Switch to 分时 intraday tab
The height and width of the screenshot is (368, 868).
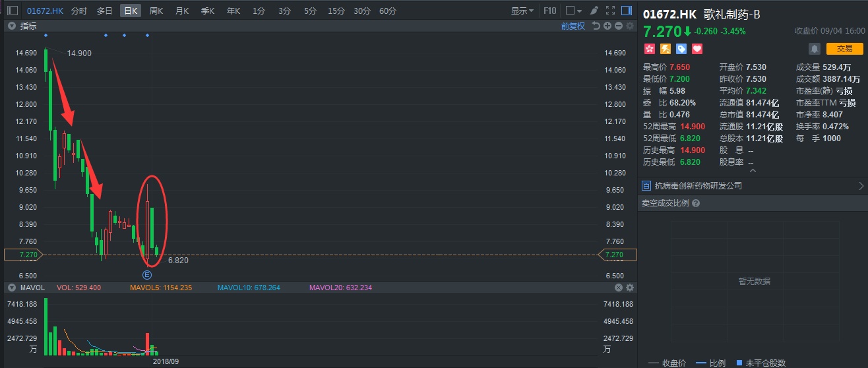tap(78, 11)
